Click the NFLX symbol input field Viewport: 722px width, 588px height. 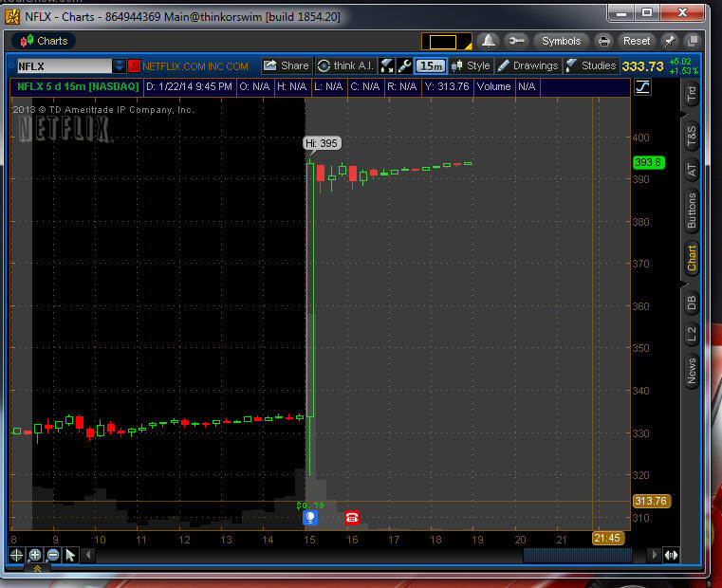pyautogui.click(x=65, y=66)
